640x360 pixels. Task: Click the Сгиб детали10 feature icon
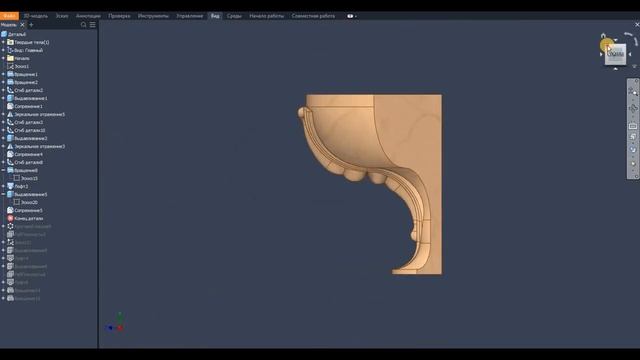point(10,130)
